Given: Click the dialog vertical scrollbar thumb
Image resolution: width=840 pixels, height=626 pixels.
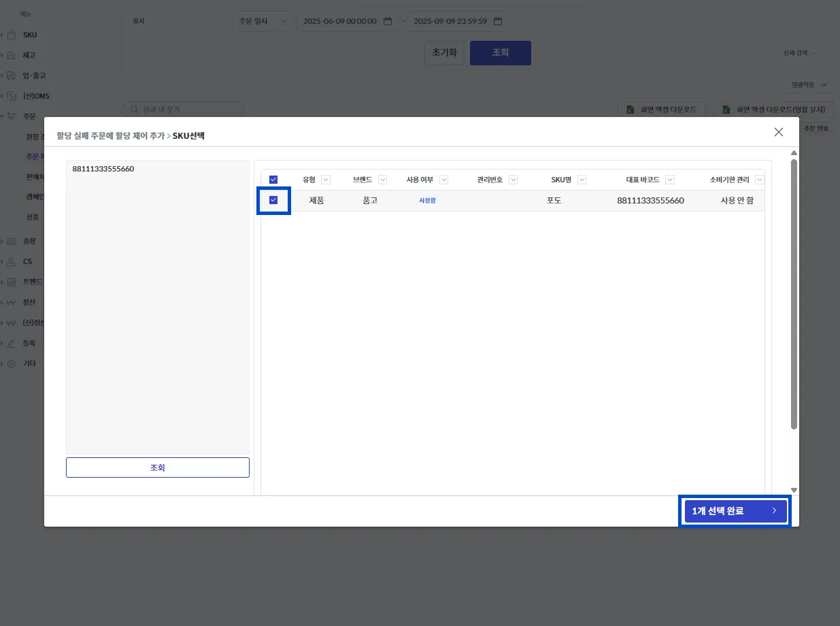Looking at the screenshot, I should tap(794, 294).
